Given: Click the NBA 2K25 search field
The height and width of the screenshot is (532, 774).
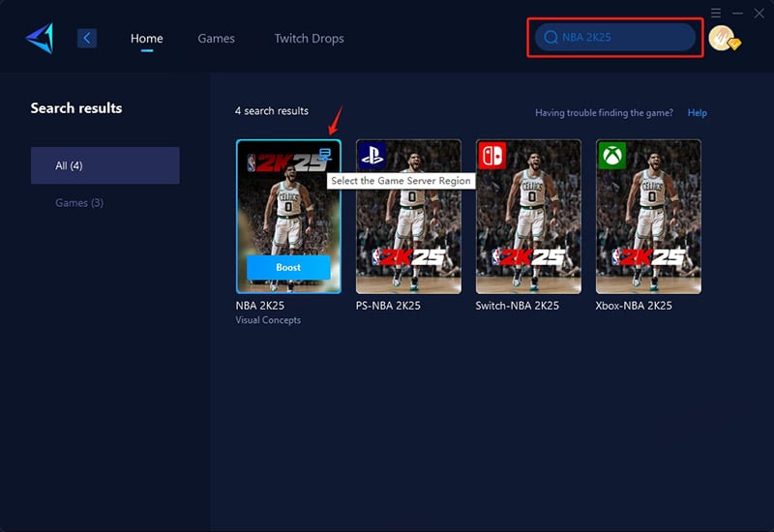Looking at the screenshot, I should pos(615,37).
